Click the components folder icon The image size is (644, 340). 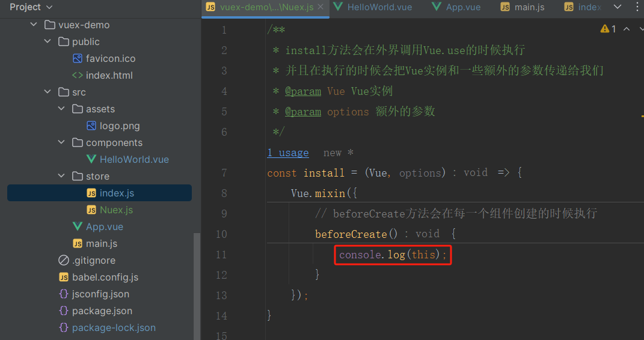pyautogui.click(x=77, y=143)
